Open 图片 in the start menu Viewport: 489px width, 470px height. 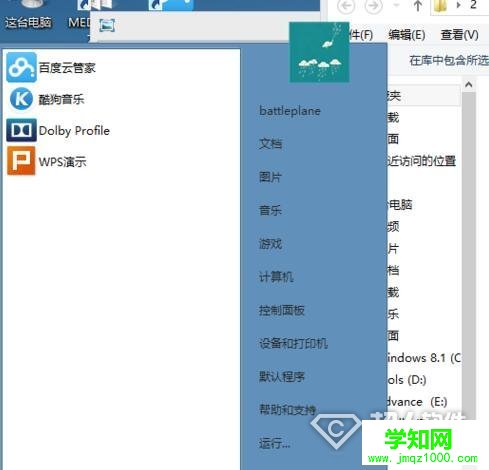click(270, 177)
